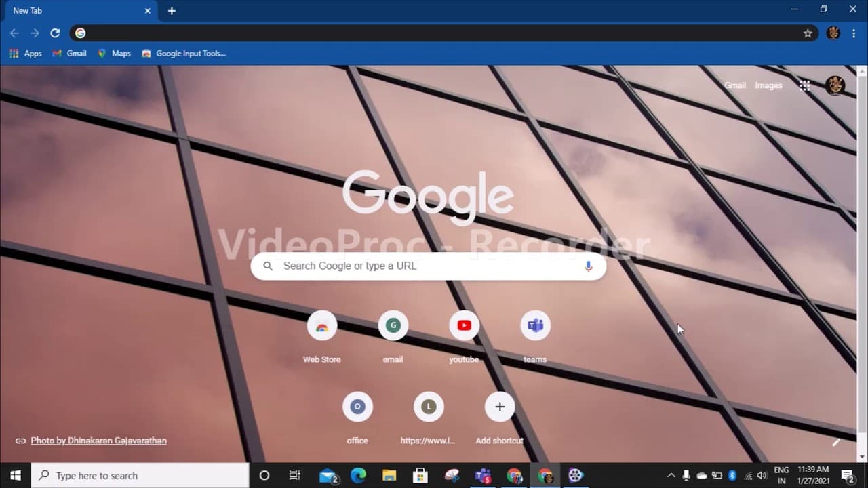Click the Type here to search taskbar box

coord(140,475)
